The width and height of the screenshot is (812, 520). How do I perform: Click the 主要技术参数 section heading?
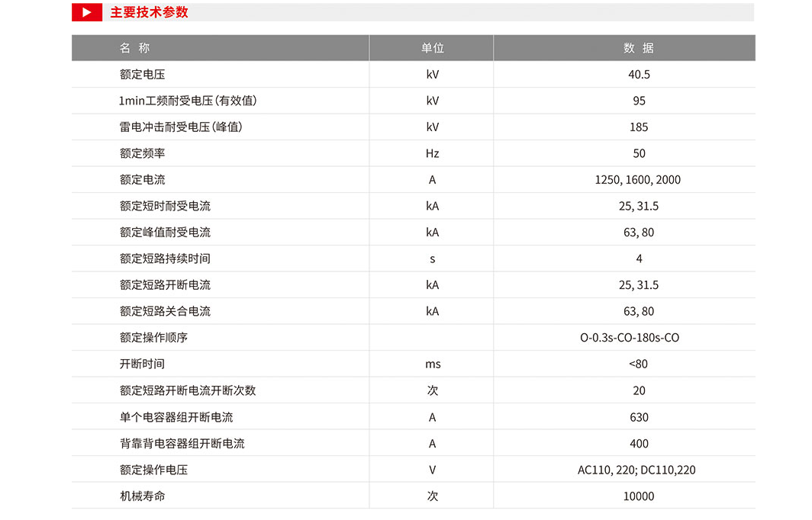pyautogui.click(x=149, y=12)
